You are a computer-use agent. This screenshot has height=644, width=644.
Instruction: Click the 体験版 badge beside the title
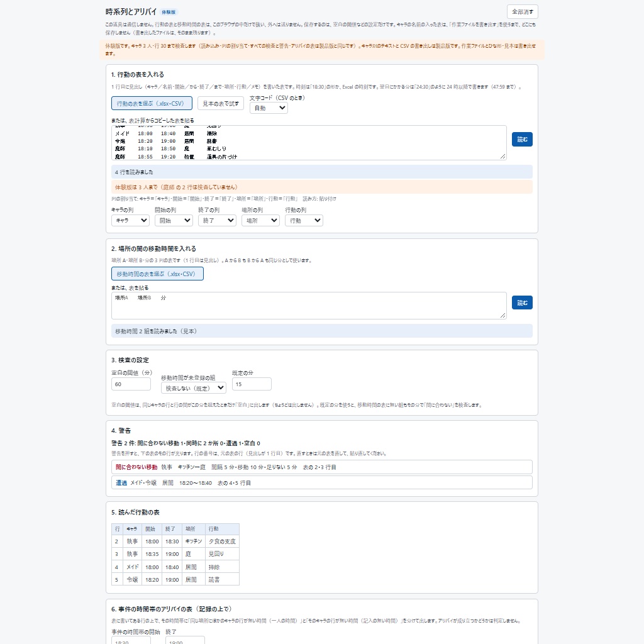[169, 13]
